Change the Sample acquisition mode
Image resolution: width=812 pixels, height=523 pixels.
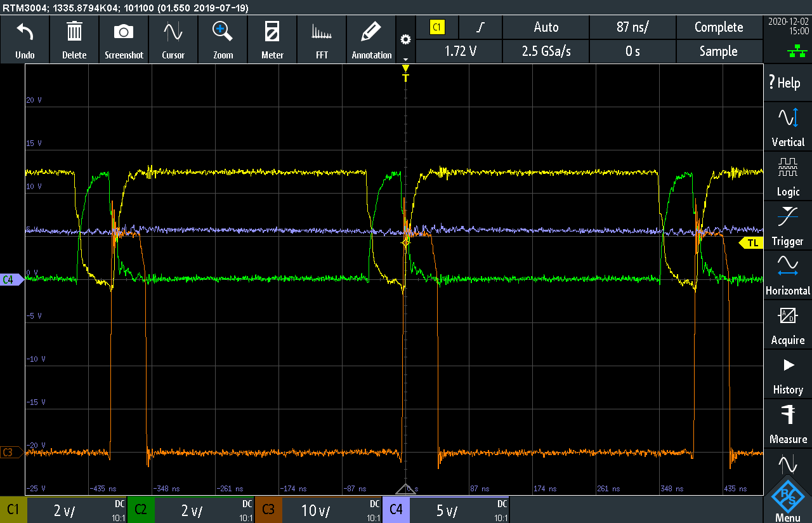(719, 51)
